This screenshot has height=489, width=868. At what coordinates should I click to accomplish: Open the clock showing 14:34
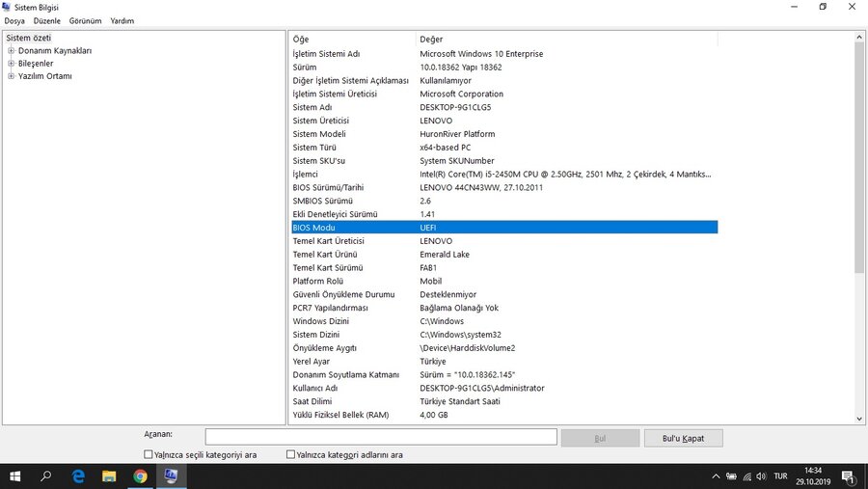click(813, 476)
